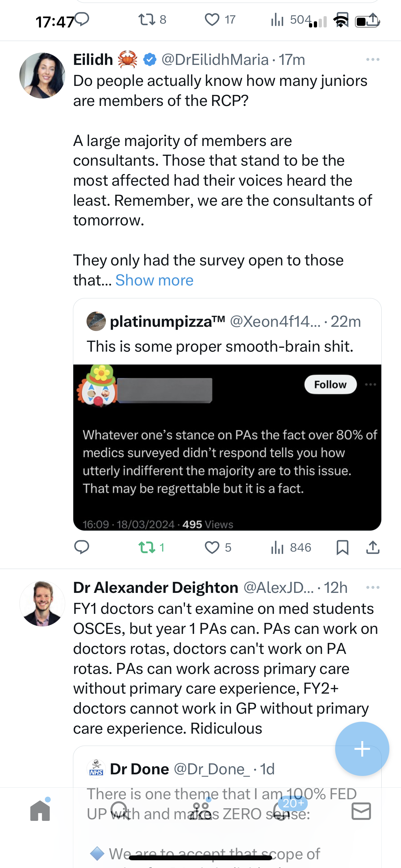Follow the account in the quoted screenshot
401x868 pixels.
tap(330, 385)
